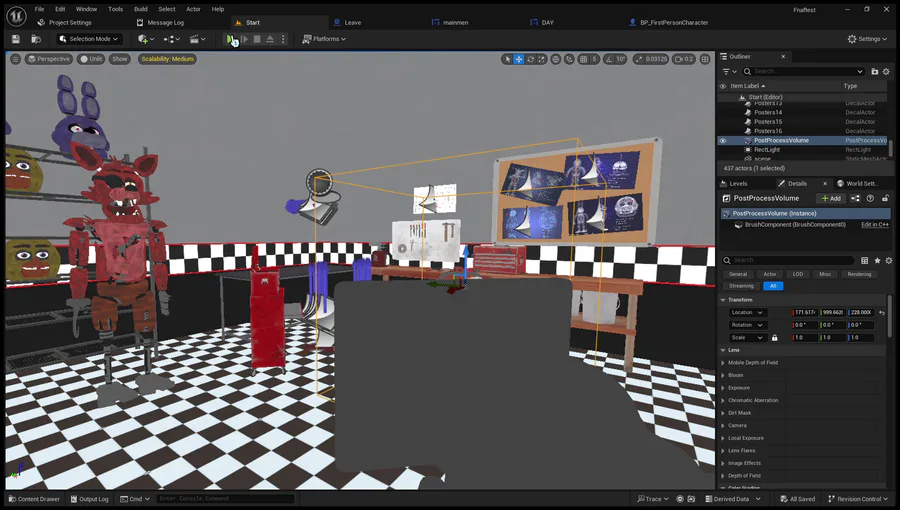Open the help question-mark icon in Details
Screen dimensions: 900x510
(870, 198)
